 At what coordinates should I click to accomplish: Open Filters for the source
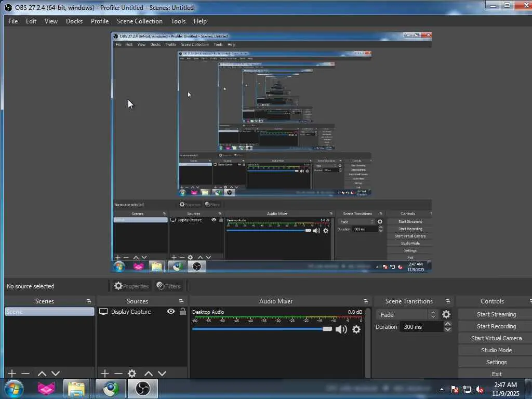coord(168,286)
